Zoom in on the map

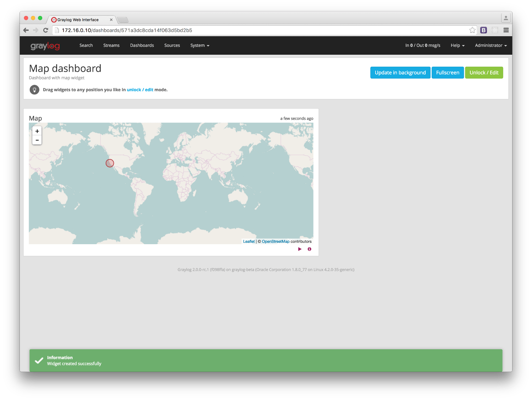[x=37, y=131]
